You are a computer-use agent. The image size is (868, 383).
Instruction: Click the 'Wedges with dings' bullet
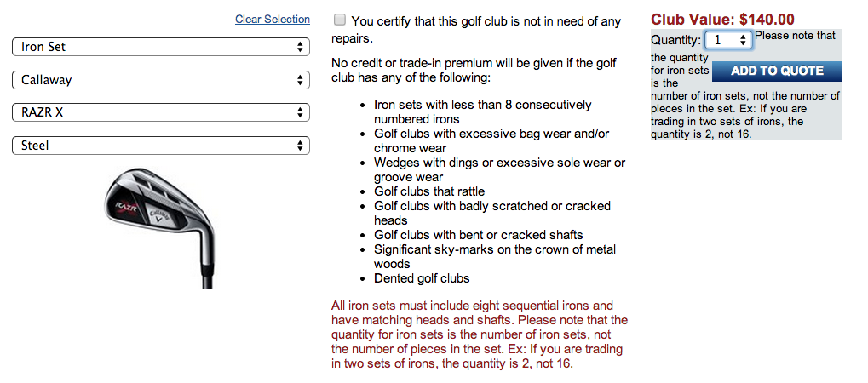tap(499, 169)
